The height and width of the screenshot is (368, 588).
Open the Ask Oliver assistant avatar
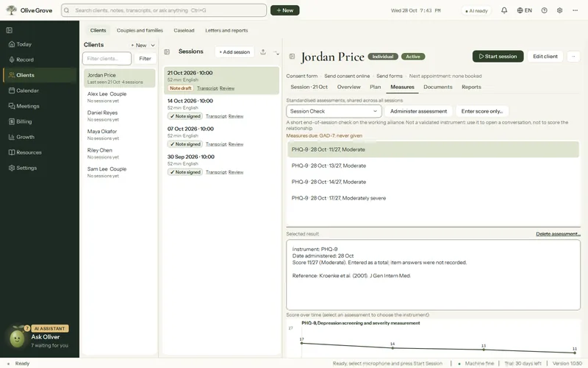[17, 338]
